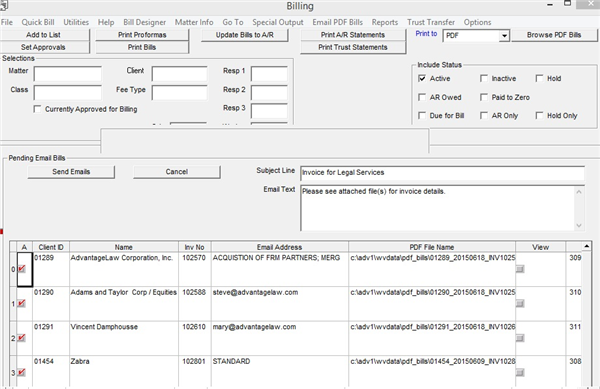Enable the AR Owed checkbox
600x389 pixels.
coord(422,97)
